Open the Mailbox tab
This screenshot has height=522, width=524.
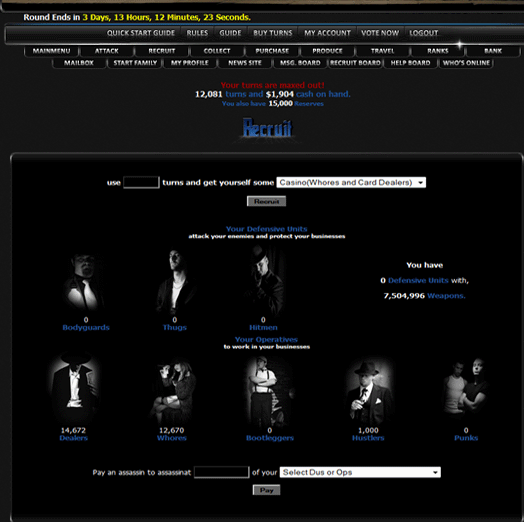pyautogui.click(x=79, y=63)
